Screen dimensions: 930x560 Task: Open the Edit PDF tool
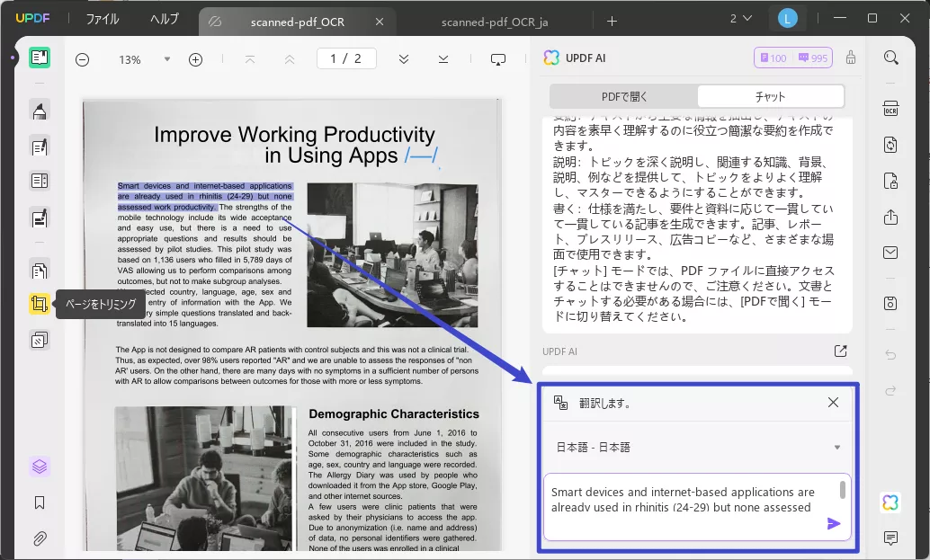40,147
